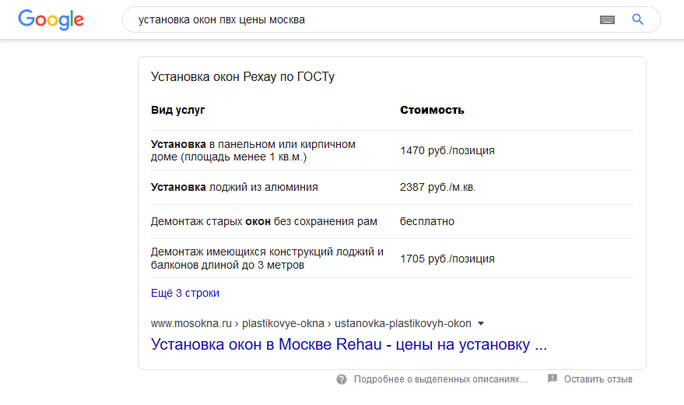Select the "1470 руб./позиция" price cell
The height and width of the screenshot is (405, 684).
coord(447,151)
